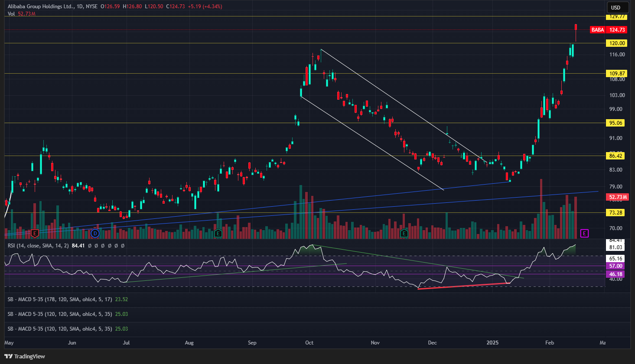635x364 pixels.
Task: Select the red RSI divergence trend line
Action: click(463, 286)
